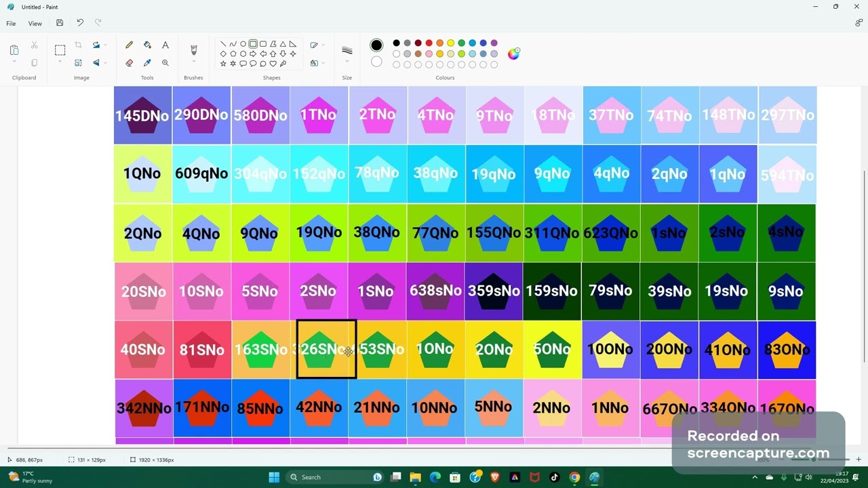Click the 638sNo tile on the canvas
This screenshot has width=868, height=488.
point(435,291)
